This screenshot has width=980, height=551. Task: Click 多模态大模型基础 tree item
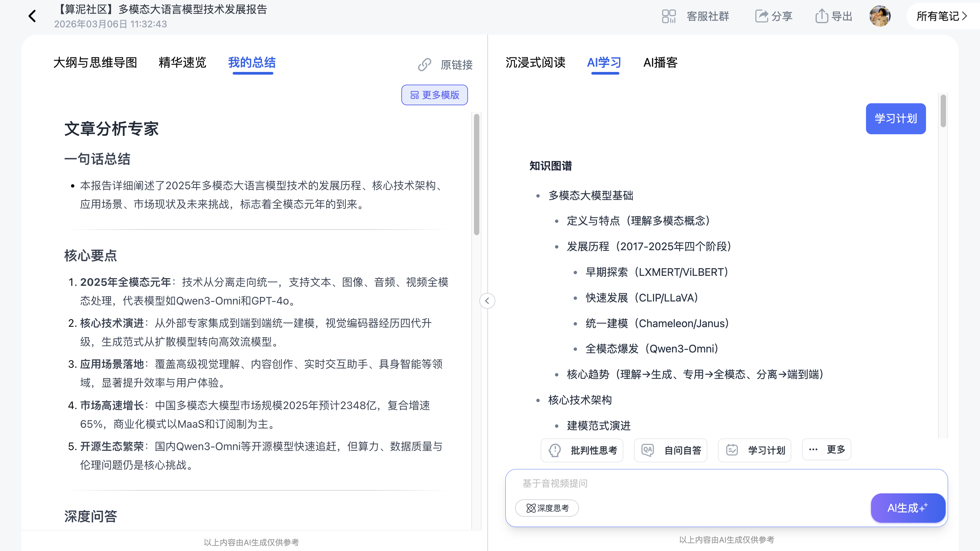tap(590, 196)
